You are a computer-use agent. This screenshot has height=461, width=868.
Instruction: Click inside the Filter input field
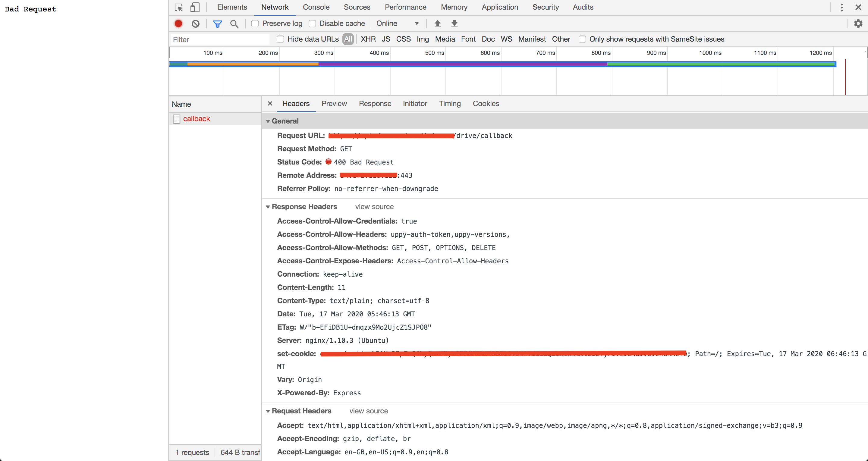[x=219, y=39]
